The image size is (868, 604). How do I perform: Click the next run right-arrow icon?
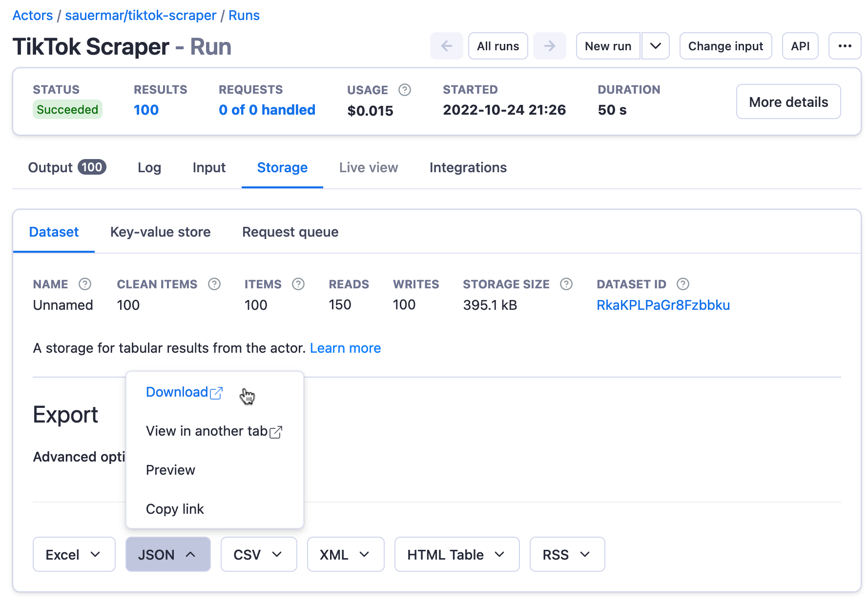550,46
